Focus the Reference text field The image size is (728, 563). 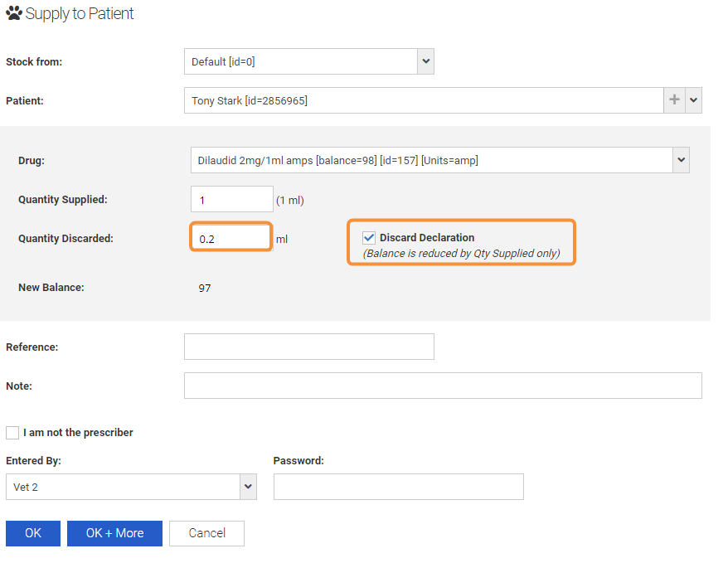[x=308, y=347]
